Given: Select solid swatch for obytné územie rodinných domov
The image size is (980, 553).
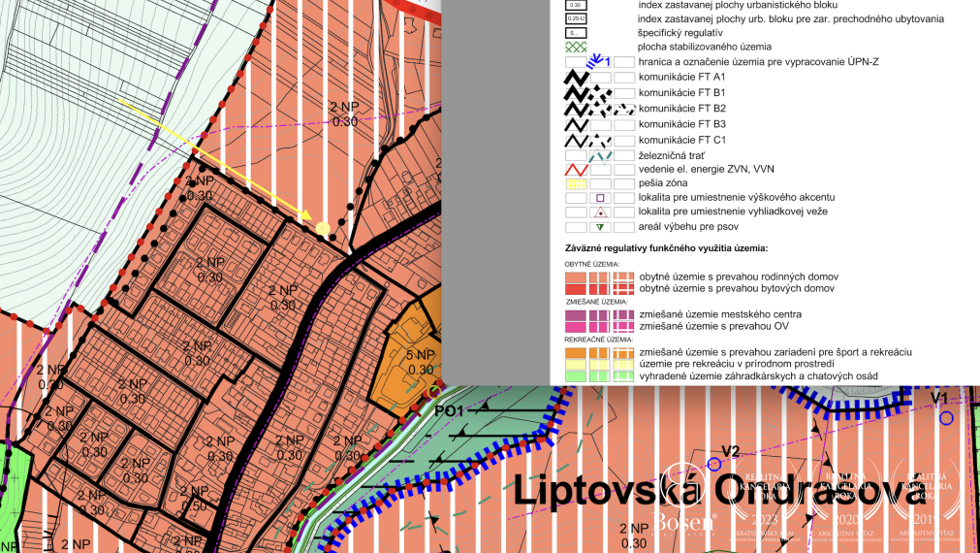Looking at the screenshot, I should click(576, 277).
